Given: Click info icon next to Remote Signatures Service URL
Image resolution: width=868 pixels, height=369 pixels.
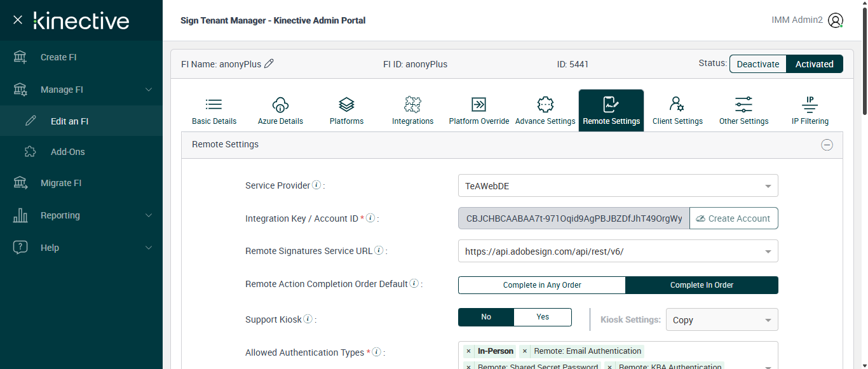Looking at the screenshot, I should tap(379, 251).
